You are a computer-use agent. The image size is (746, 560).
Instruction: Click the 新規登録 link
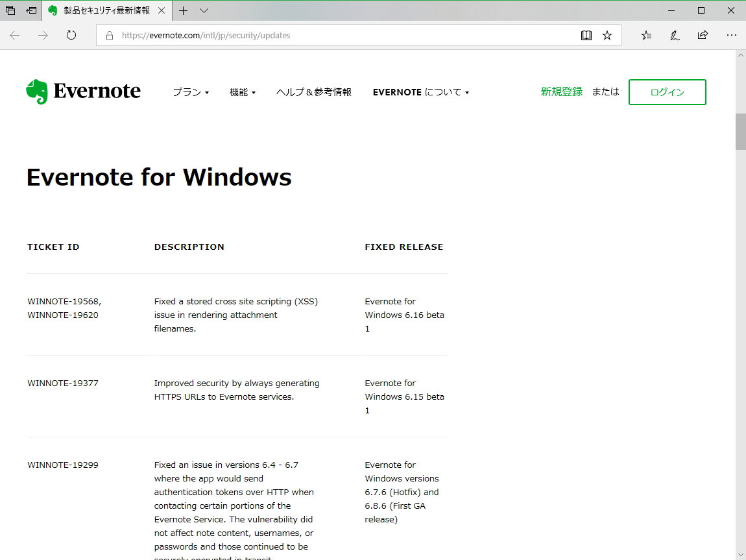[562, 92]
